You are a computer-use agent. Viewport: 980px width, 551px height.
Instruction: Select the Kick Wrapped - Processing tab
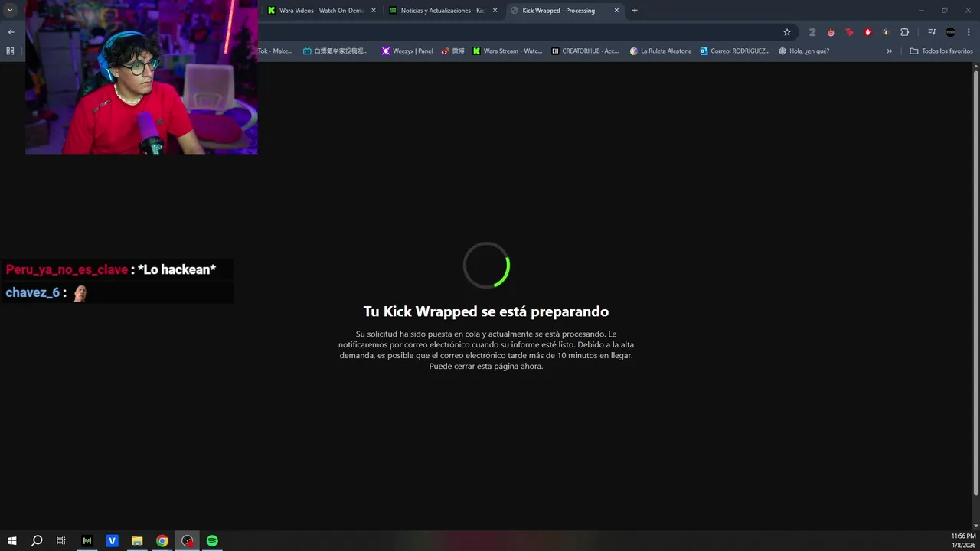pyautogui.click(x=564, y=11)
